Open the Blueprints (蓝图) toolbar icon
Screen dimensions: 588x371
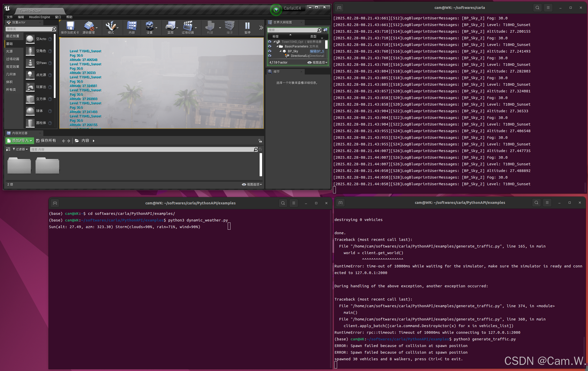point(170,28)
